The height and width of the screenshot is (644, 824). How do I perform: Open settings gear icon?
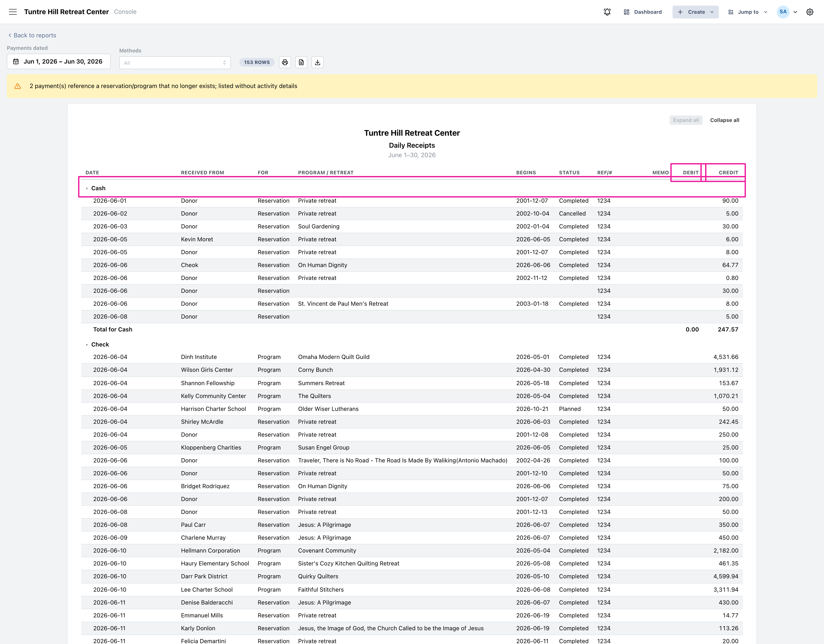click(x=810, y=12)
